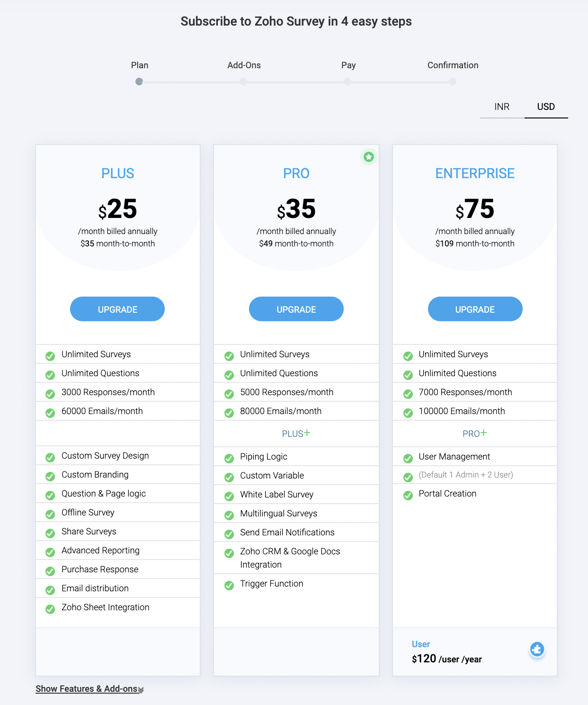The width and height of the screenshot is (588, 705).
Task: Click the Pay step marker dot
Action: (x=347, y=81)
